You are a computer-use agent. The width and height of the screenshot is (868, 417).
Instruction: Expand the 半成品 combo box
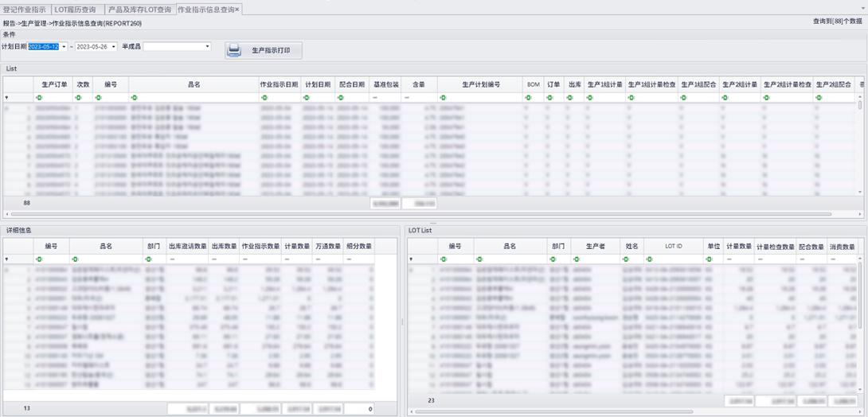pos(208,47)
